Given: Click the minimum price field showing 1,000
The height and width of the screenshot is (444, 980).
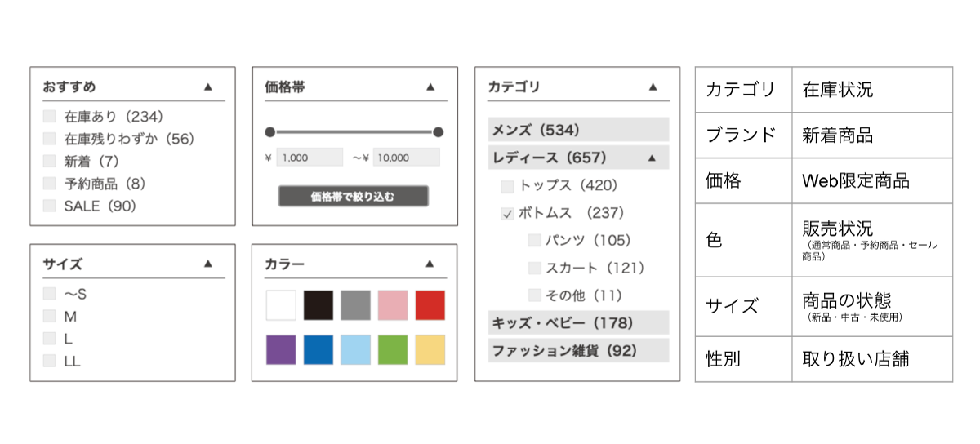Looking at the screenshot, I should click(x=310, y=158).
